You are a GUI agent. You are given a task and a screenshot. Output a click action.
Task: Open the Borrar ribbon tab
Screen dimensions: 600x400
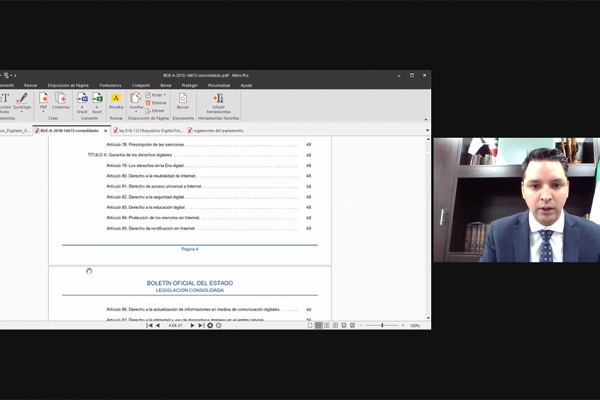166,85
